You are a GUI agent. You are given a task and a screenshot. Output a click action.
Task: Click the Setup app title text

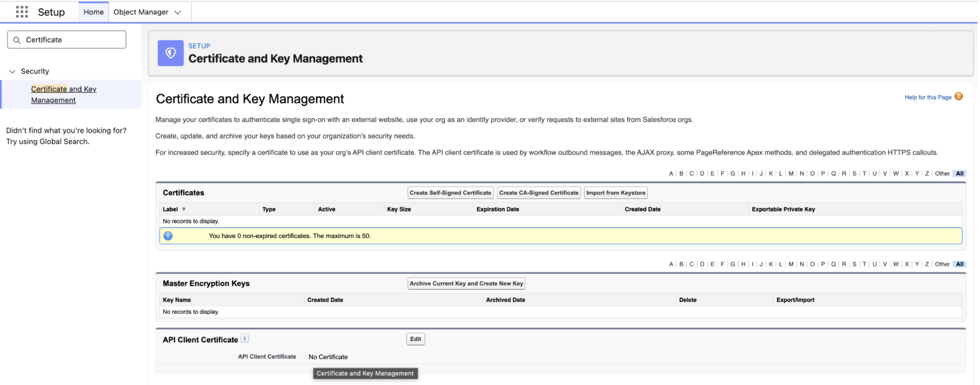pos(51,12)
